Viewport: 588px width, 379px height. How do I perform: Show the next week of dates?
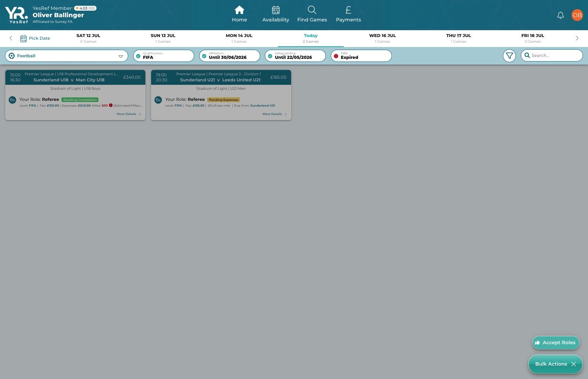(x=577, y=38)
